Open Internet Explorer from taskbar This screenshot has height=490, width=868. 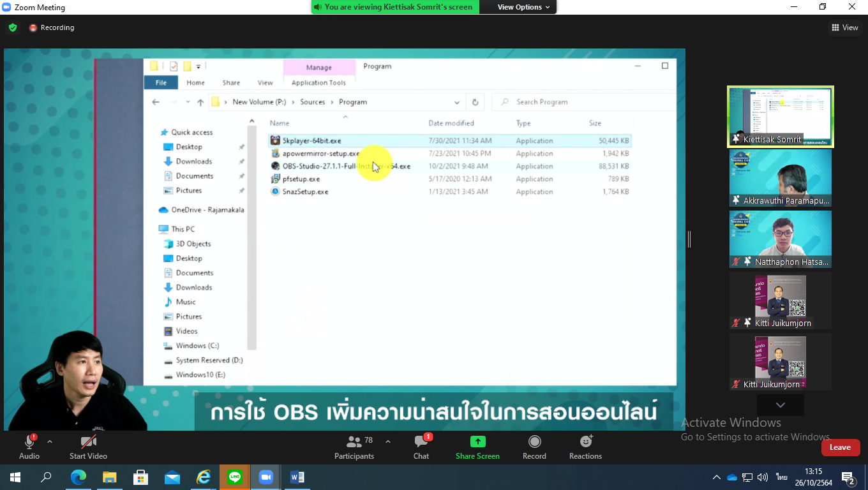point(204,477)
